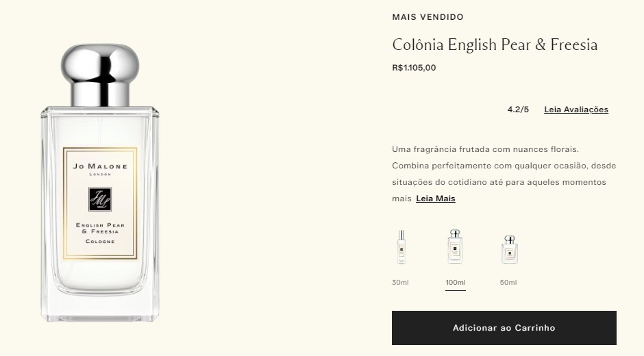Click the silver cap of the cologne bottle
The width and height of the screenshot is (644, 356).
100,75
